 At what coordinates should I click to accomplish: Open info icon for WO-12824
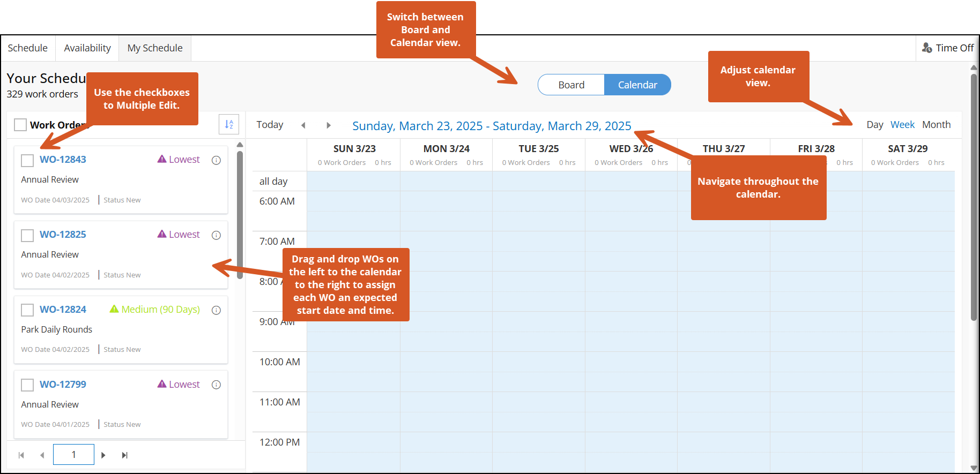tap(216, 310)
